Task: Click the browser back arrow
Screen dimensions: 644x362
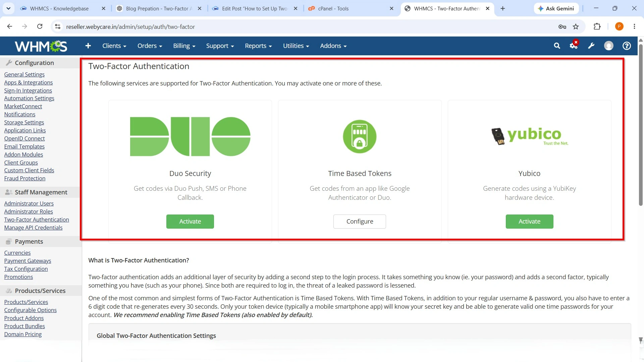Action: [x=10, y=26]
